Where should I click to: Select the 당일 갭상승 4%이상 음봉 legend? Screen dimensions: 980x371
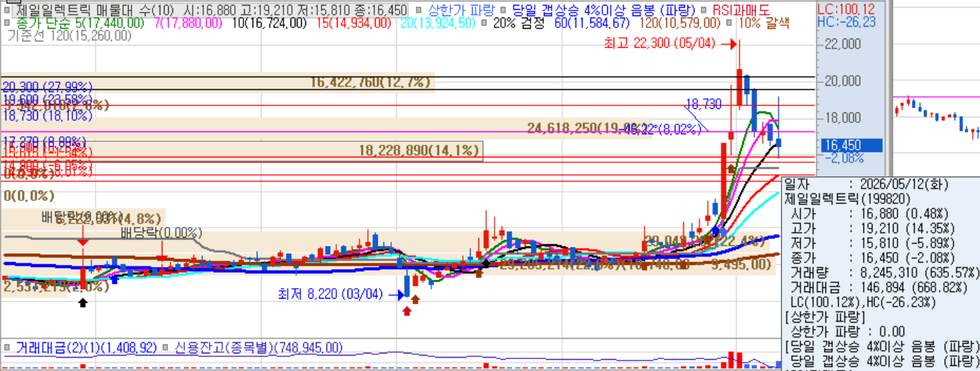click(603, 11)
